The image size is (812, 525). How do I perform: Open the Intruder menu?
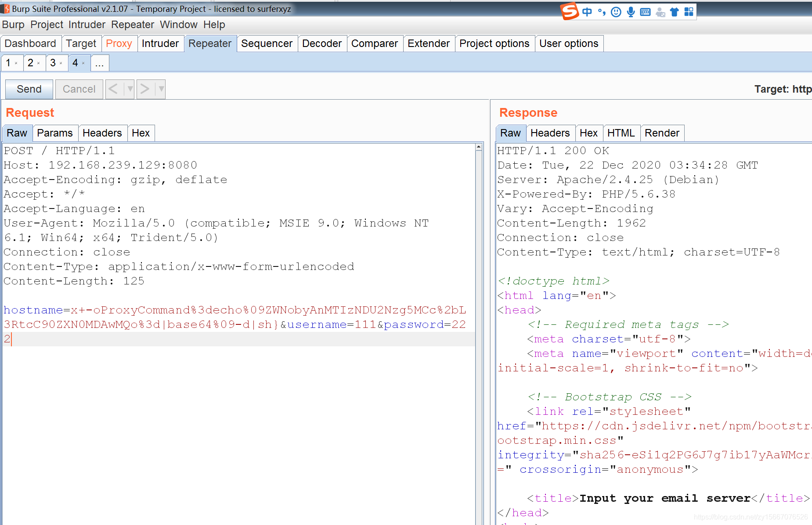pyautogui.click(x=87, y=25)
